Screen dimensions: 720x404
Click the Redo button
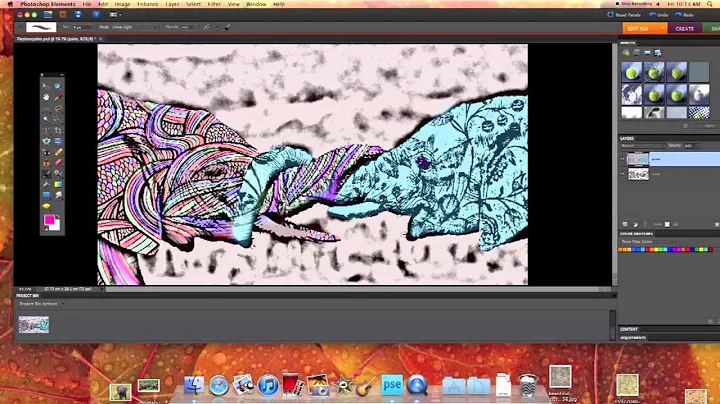click(685, 15)
